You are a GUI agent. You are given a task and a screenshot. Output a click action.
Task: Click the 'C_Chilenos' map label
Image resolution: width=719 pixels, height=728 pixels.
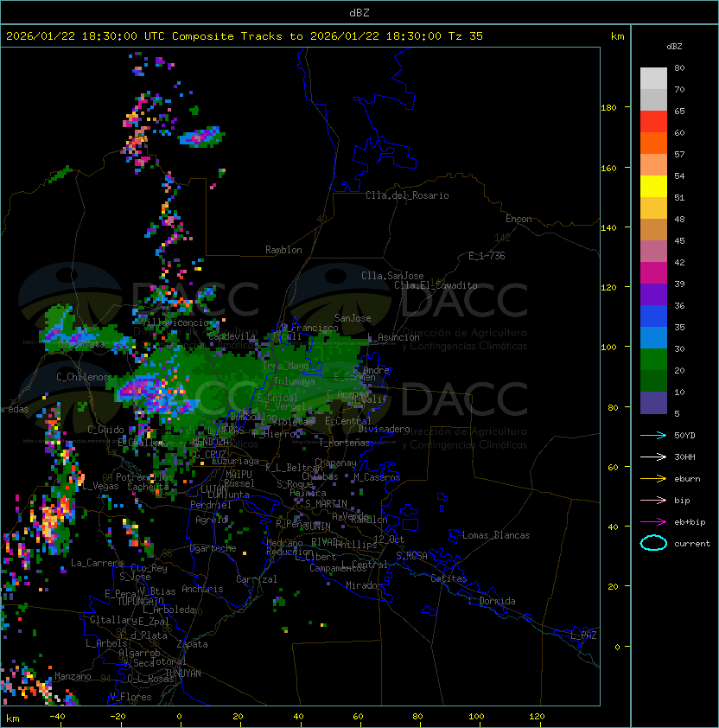point(82,377)
